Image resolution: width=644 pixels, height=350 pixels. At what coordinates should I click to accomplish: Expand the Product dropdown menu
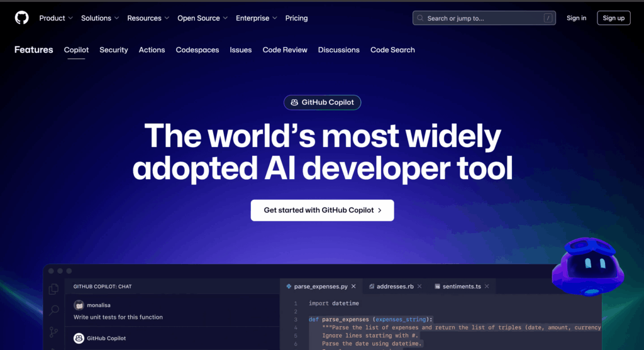56,18
